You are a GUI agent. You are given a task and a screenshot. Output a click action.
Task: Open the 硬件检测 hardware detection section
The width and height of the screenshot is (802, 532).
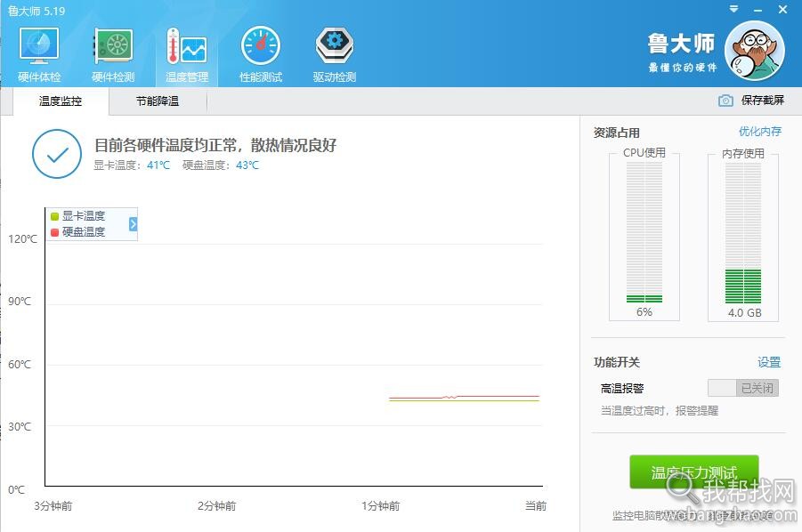(113, 54)
